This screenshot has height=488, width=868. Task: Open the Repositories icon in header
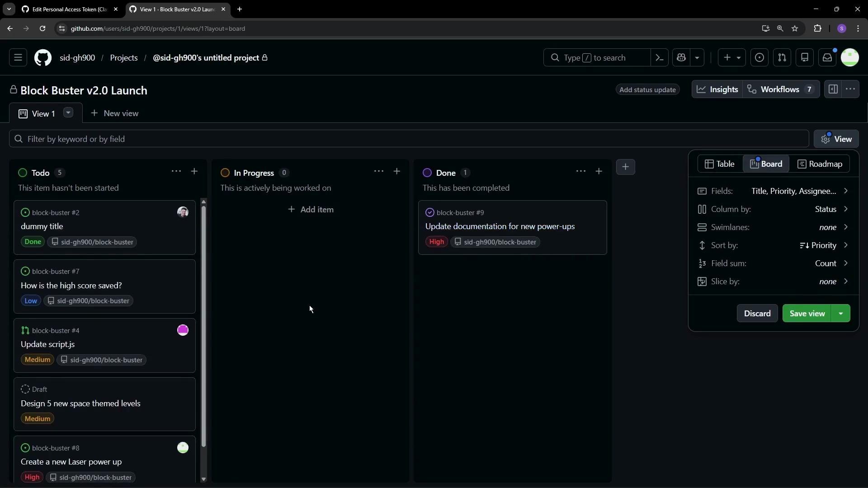805,58
